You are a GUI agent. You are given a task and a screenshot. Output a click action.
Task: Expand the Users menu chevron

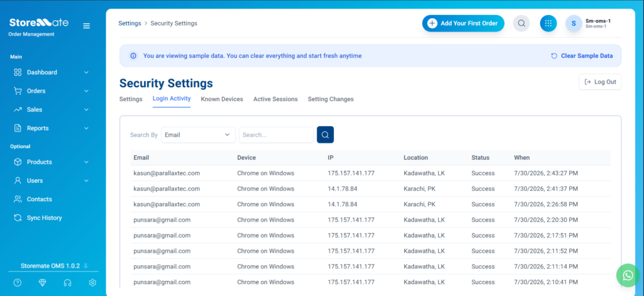pos(86,180)
